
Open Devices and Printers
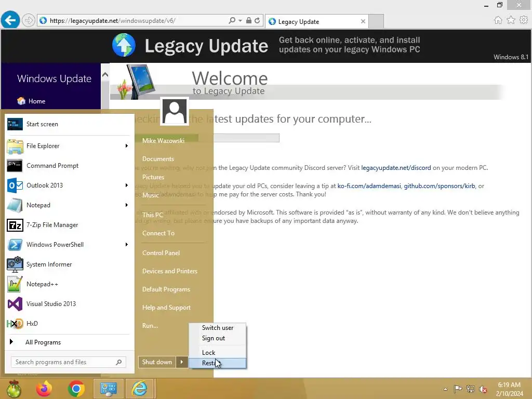[170, 271]
